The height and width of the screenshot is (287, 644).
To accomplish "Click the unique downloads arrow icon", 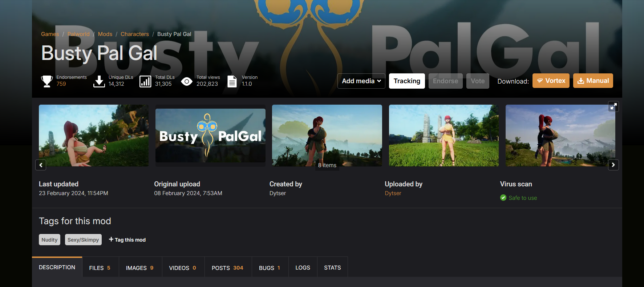I will pos(99,81).
